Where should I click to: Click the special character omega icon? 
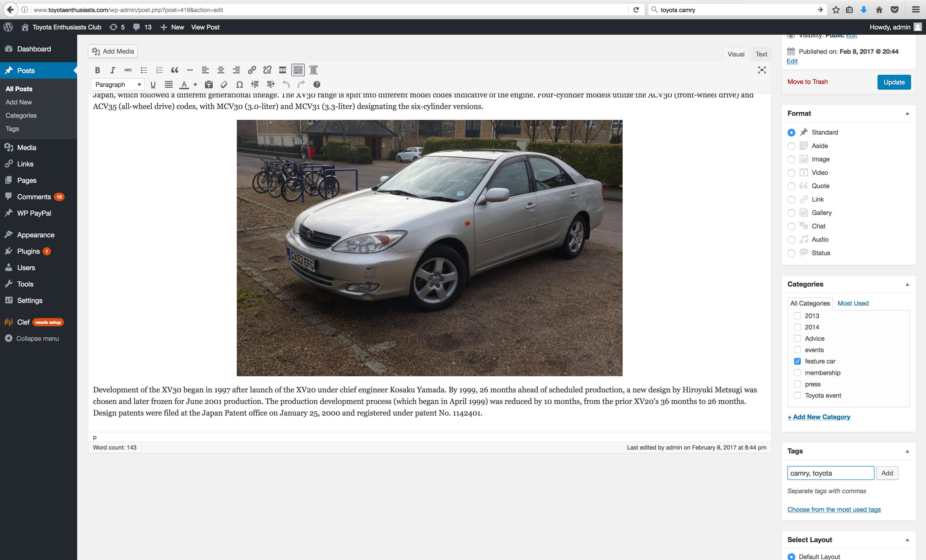coord(239,85)
